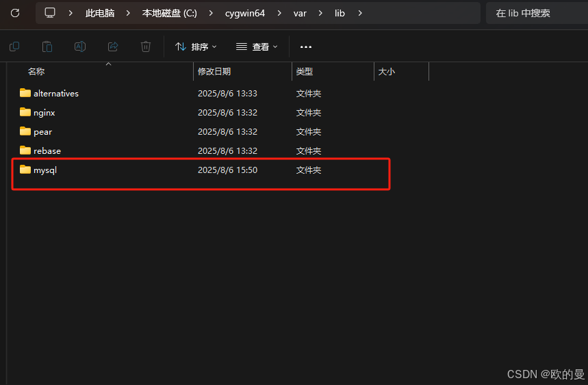Click date 2025/8/6 15:50 of mysql
Viewport: 588px width, 385px height.
click(228, 170)
